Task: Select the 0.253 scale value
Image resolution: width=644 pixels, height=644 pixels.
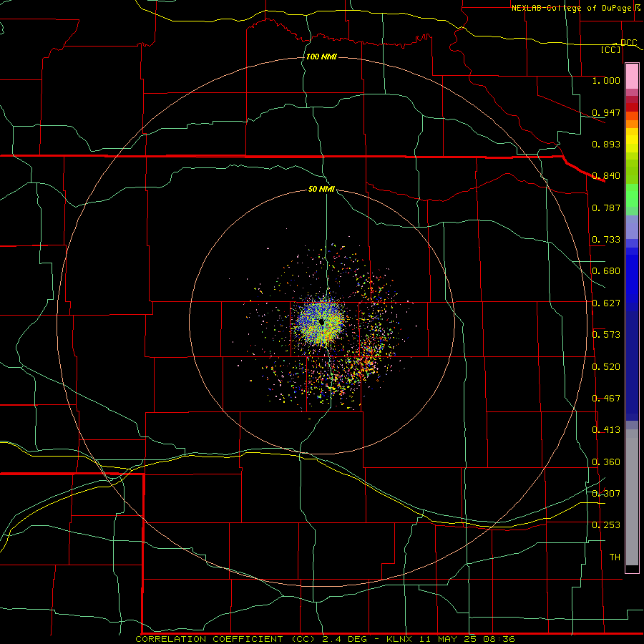Action: click(606, 525)
